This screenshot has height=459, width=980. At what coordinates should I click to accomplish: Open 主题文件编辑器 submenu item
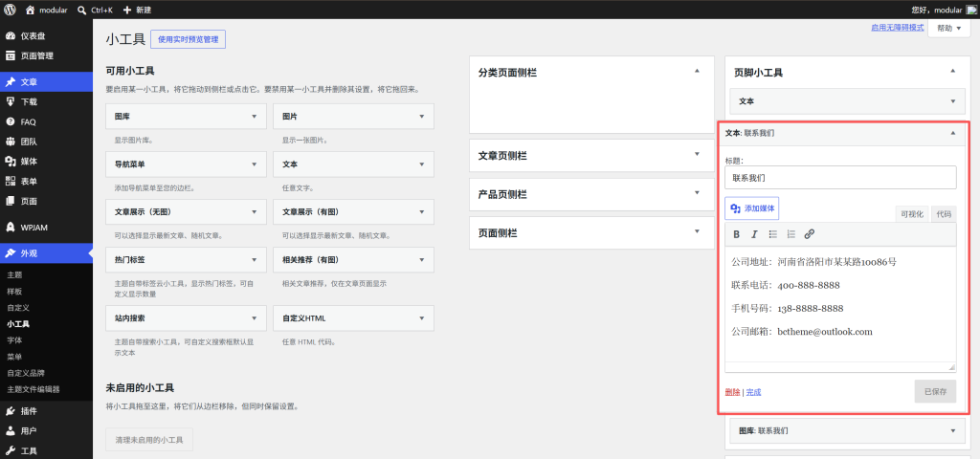(x=33, y=389)
